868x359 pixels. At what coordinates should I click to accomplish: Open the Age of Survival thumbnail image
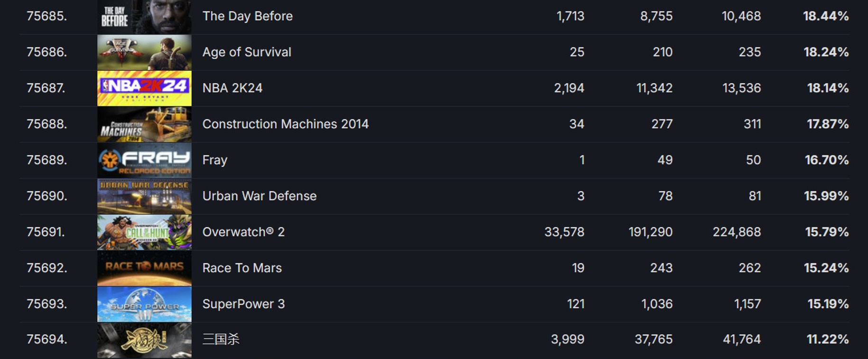(144, 52)
